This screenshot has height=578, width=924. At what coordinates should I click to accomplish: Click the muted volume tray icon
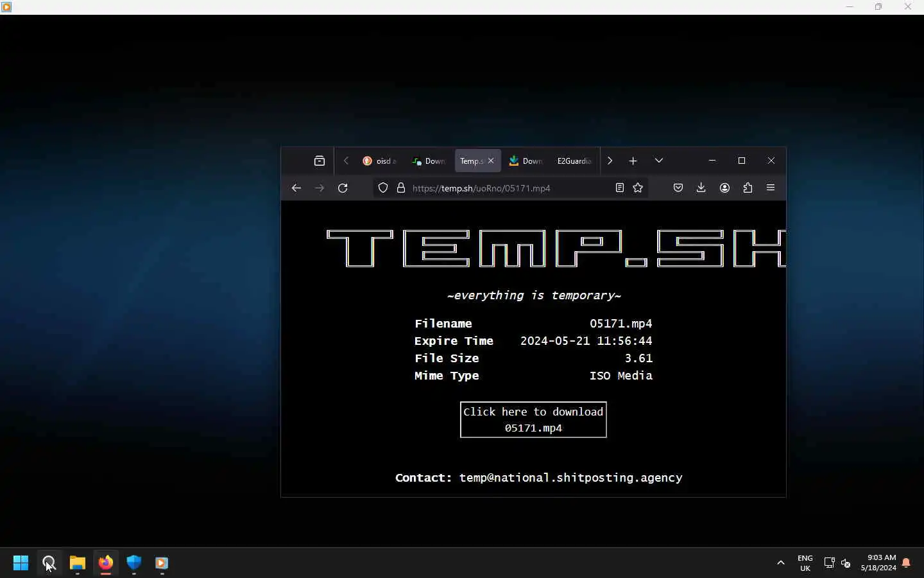click(846, 563)
